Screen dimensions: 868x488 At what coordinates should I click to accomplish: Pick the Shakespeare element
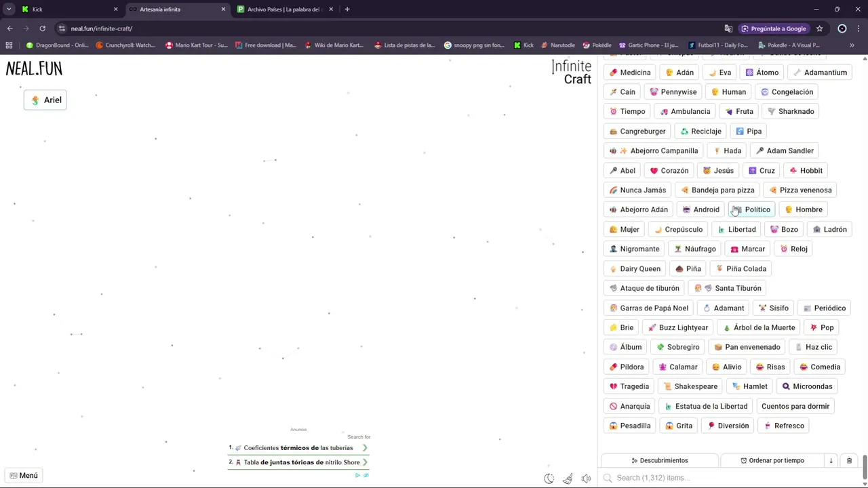(x=690, y=386)
